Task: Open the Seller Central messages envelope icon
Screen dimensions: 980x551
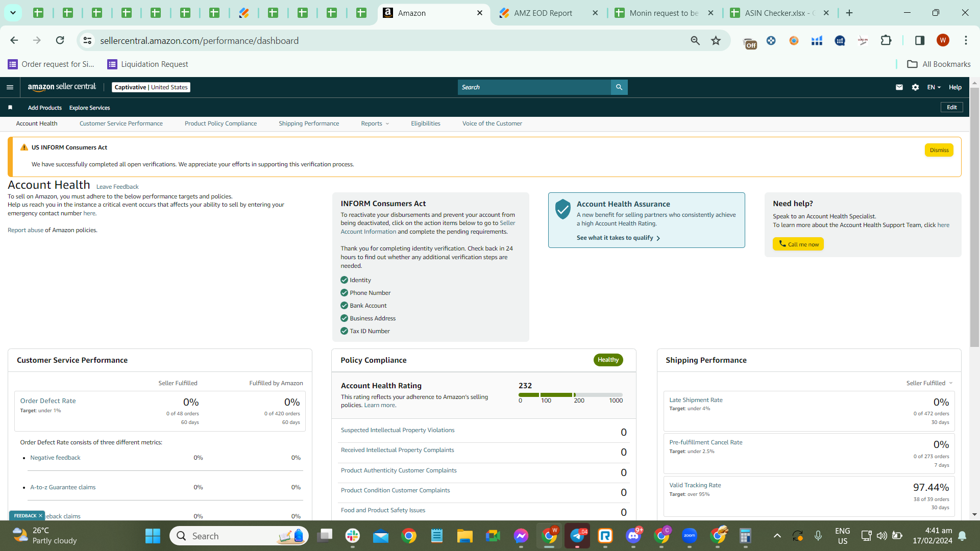Action: pyautogui.click(x=899, y=87)
